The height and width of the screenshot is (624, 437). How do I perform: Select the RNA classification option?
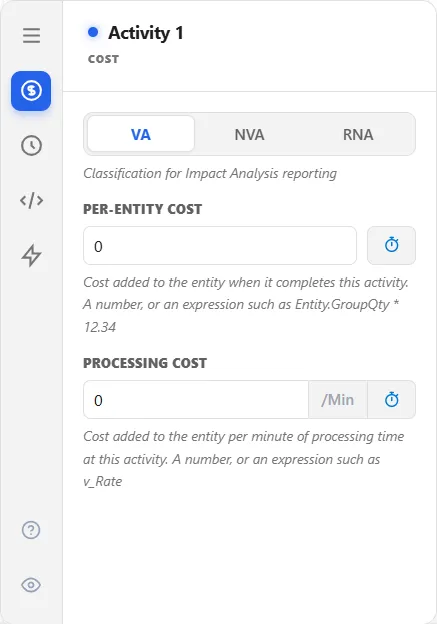[x=358, y=134]
